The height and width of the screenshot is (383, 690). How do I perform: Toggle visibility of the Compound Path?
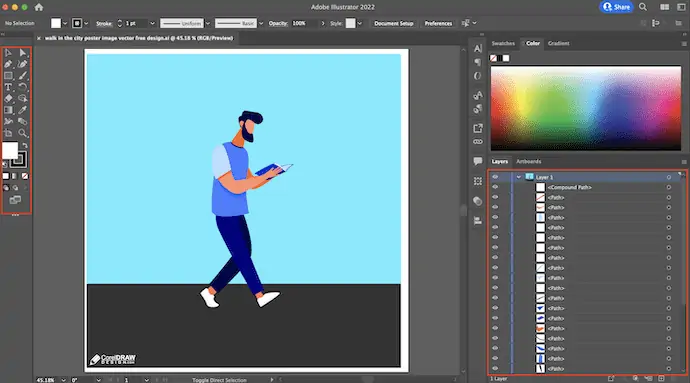click(x=495, y=187)
